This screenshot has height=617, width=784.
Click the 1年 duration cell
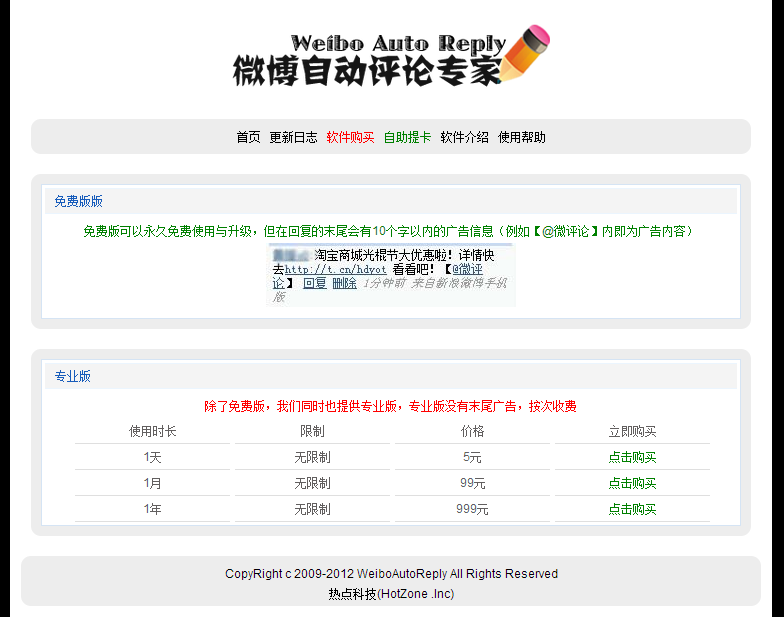click(x=152, y=509)
